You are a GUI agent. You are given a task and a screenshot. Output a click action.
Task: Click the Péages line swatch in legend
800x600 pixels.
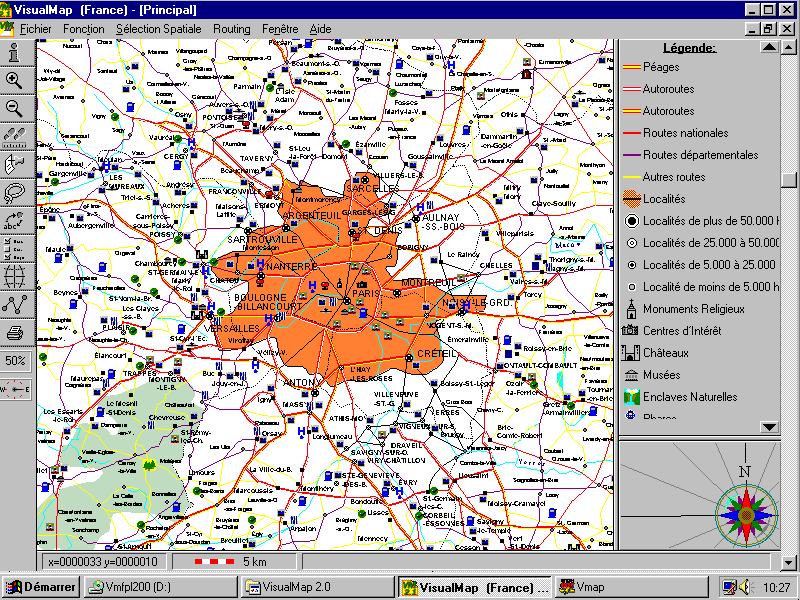pyautogui.click(x=632, y=67)
